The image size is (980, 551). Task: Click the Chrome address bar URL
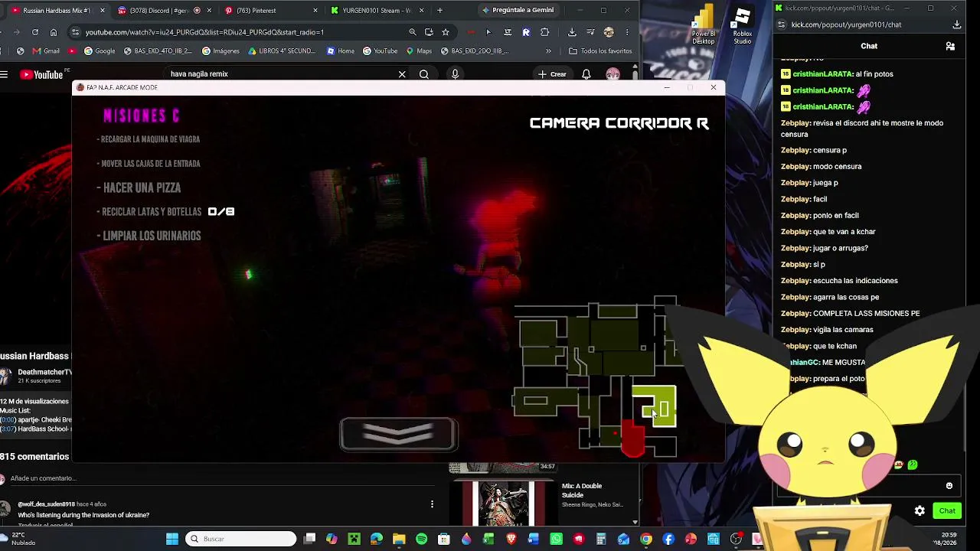point(204,32)
